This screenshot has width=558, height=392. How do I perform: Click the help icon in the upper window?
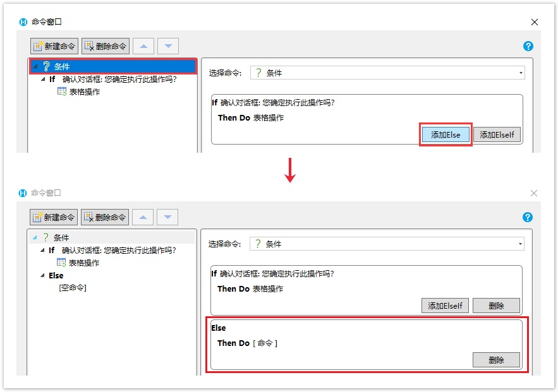coord(528,46)
